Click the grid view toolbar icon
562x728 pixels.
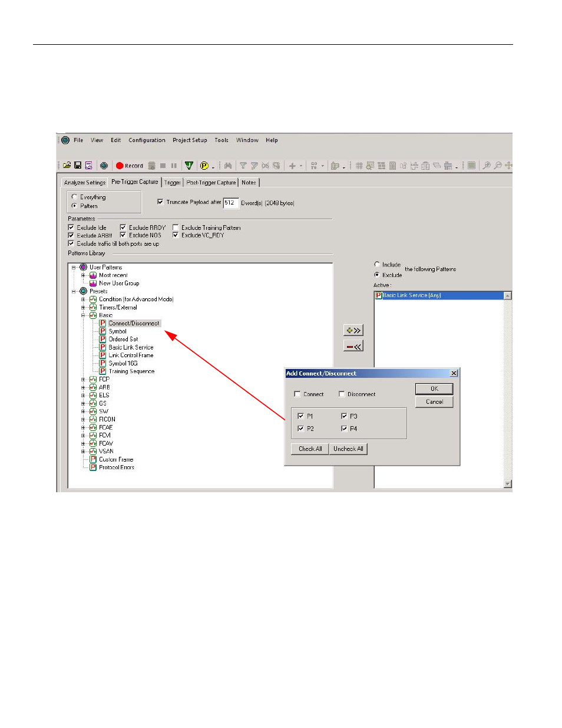click(359, 166)
